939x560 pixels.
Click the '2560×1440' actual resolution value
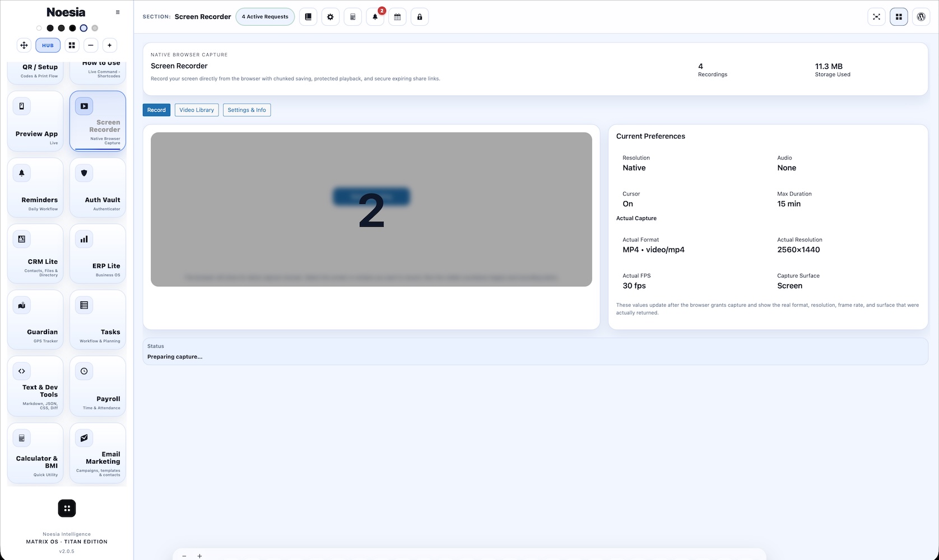pos(798,250)
